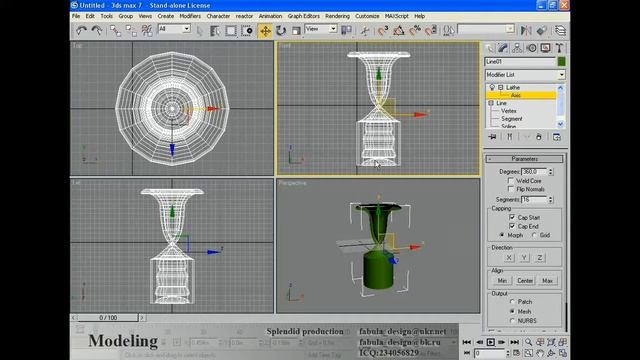
Task: Open the Graph Editors menu
Action: 304,16
